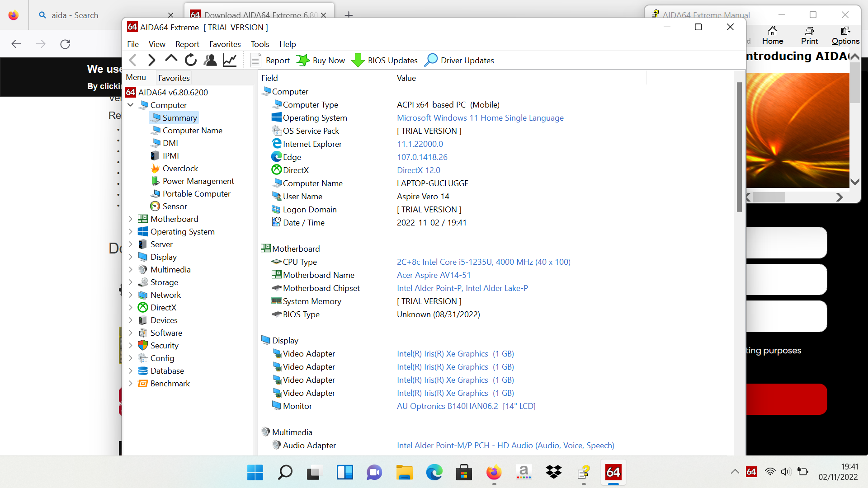Go forward using the AIDA64 toolbar forward arrow
The image size is (868, 488).
coord(151,60)
